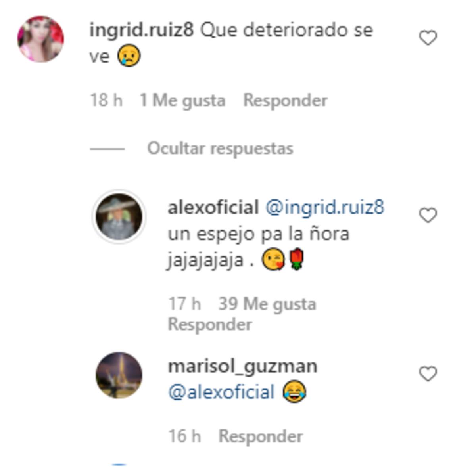
Task: Reply to ingrid.ruiz8's comment via Responder
Action: click(285, 100)
